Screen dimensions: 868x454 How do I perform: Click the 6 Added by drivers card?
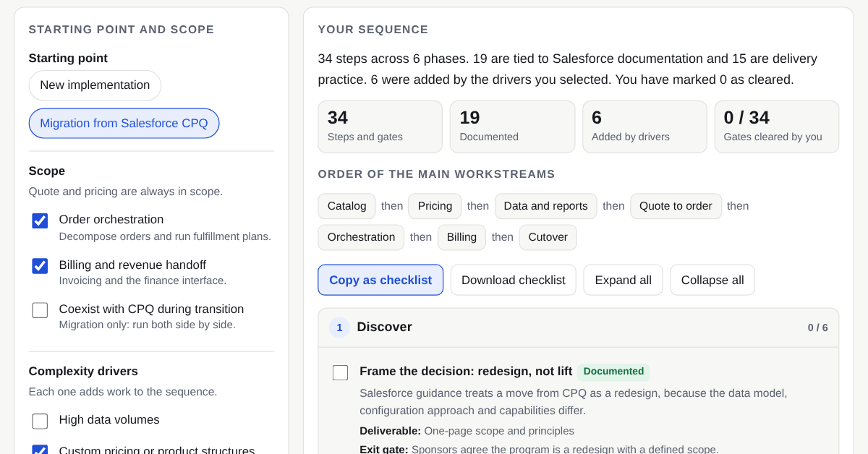click(x=644, y=127)
